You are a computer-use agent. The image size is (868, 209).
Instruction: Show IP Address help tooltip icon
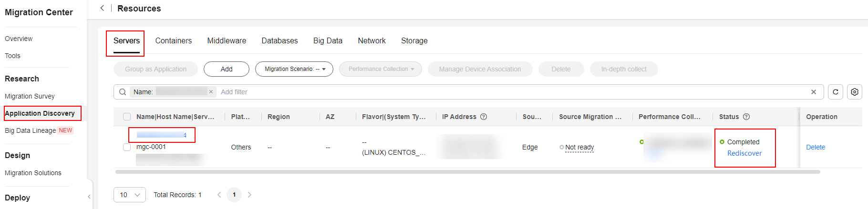point(484,117)
